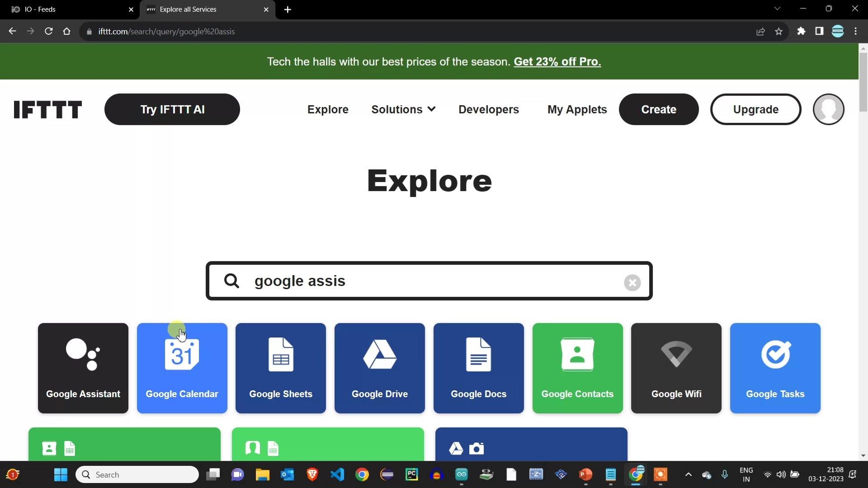Open the Google Calendar service tile
Screen dimensions: 868x488
pos(182,368)
